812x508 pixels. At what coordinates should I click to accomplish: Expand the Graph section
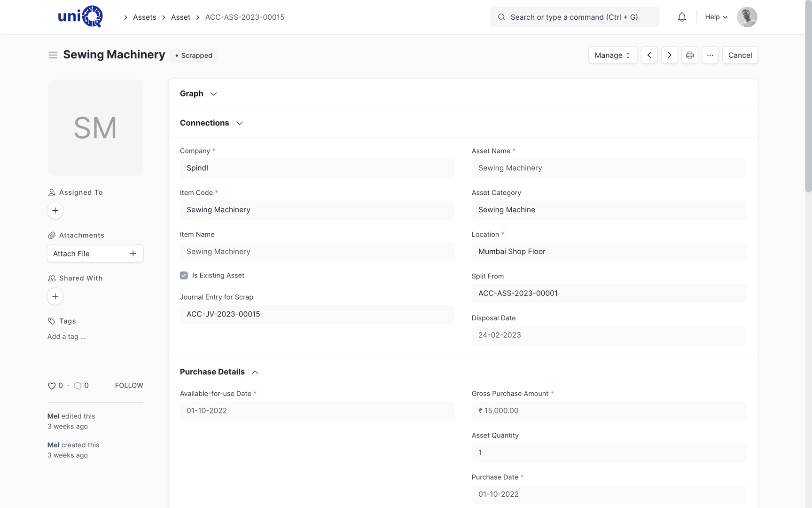pyautogui.click(x=198, y=94)
